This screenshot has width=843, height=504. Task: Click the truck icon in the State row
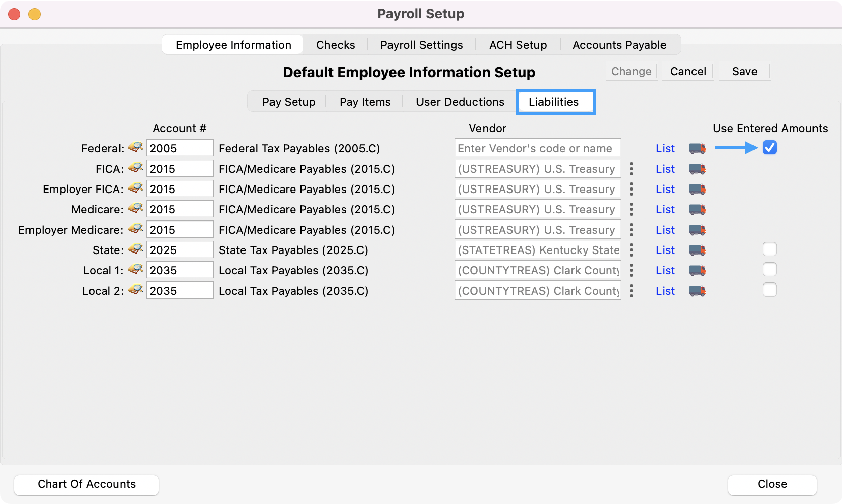697,250
